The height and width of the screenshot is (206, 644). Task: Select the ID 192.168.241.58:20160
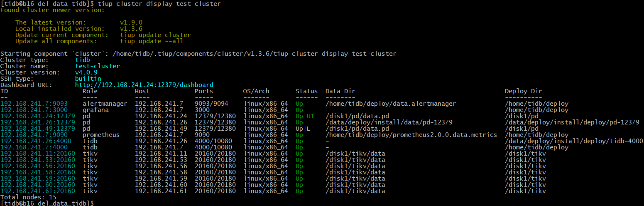click(x=38, y=172)
